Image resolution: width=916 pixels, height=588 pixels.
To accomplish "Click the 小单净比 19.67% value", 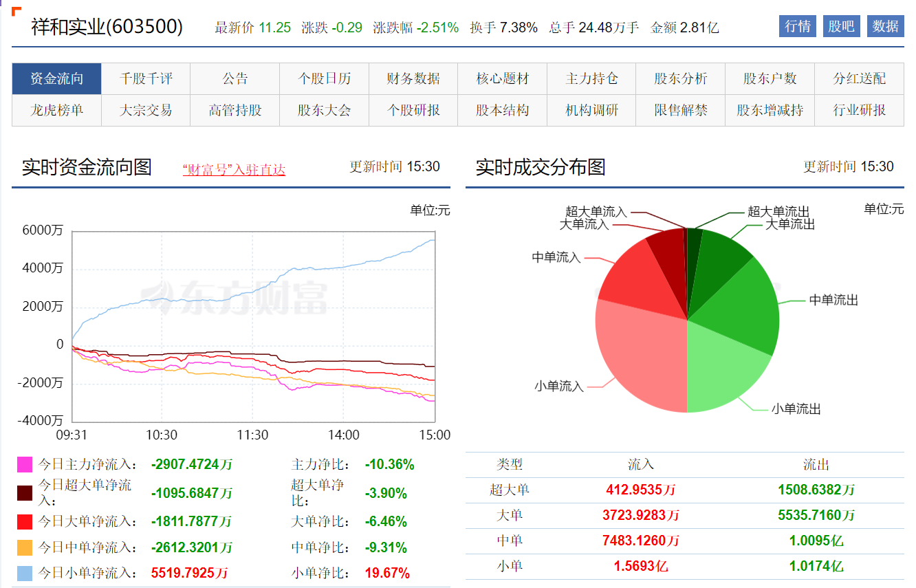I will [387, 574].
